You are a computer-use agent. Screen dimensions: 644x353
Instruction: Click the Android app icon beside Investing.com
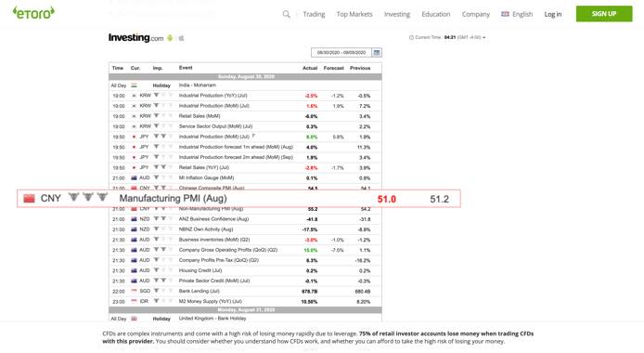click(170, 38)
